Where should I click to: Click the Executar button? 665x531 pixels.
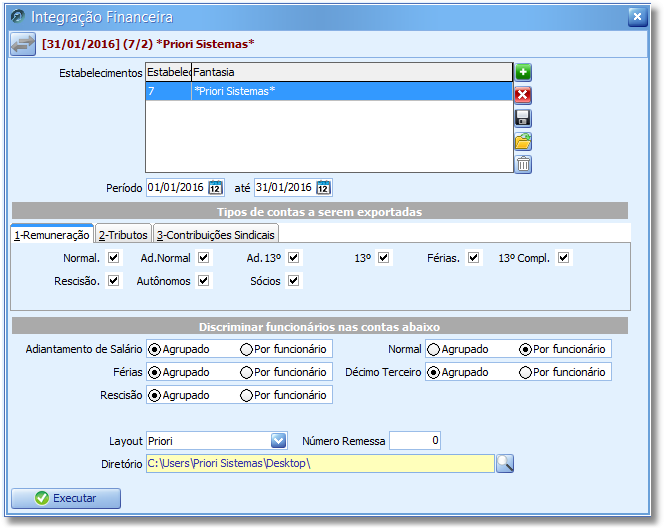(66, 498)
